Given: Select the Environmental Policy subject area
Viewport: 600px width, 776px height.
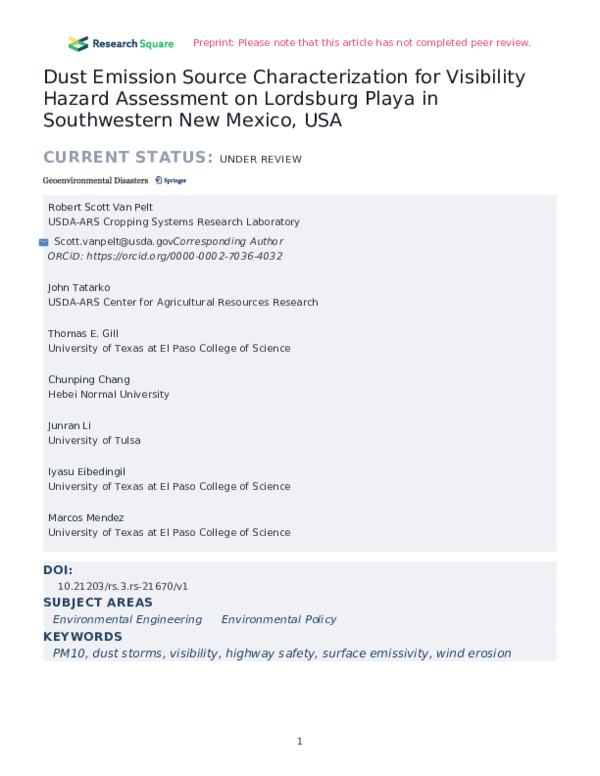Looking at the screenshot, I should [278, 620].
